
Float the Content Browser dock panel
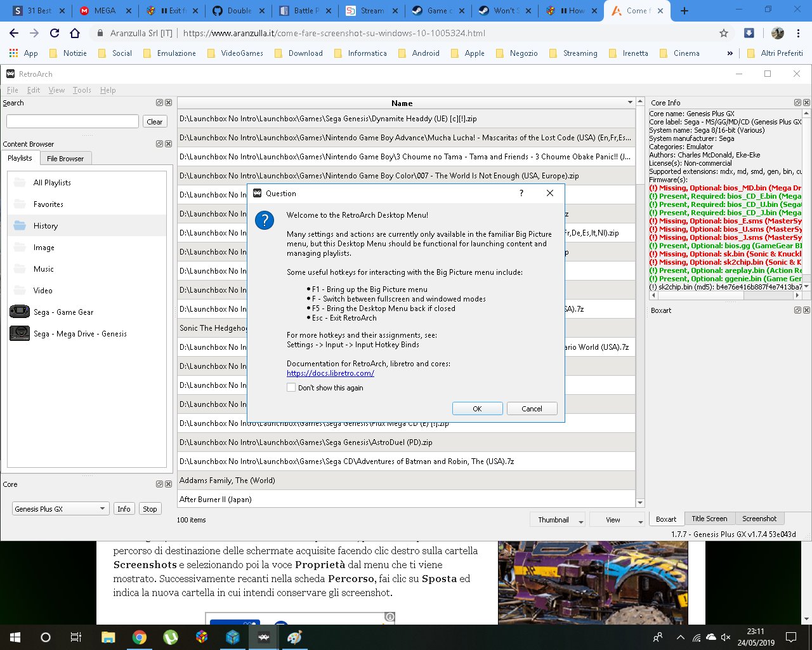(159, 143)
